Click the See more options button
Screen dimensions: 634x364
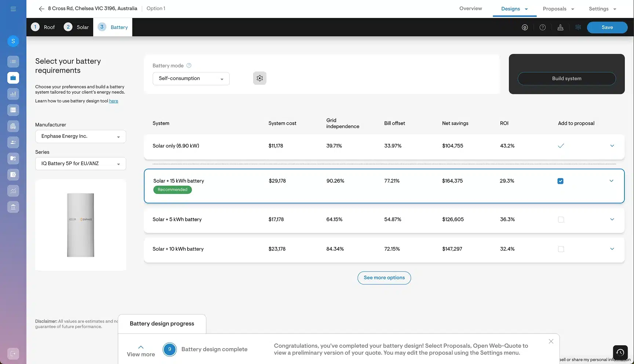[x=384, y=278]
